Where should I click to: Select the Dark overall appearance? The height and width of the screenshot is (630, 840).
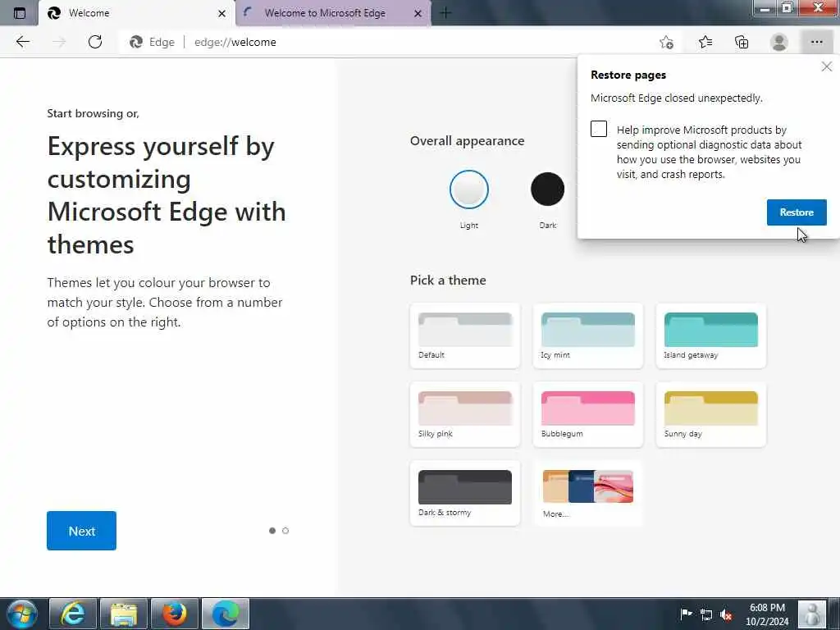(547, 189)
